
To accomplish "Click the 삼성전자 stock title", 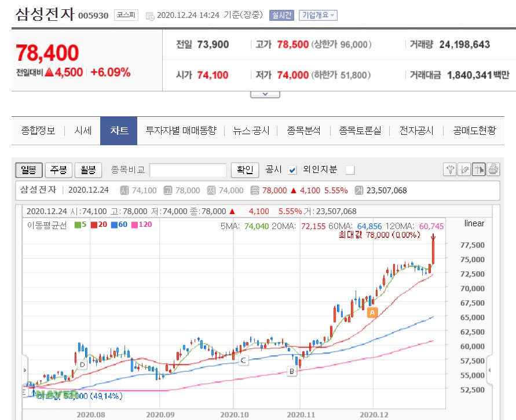I will pyautogui.click(x=45, y=14).
